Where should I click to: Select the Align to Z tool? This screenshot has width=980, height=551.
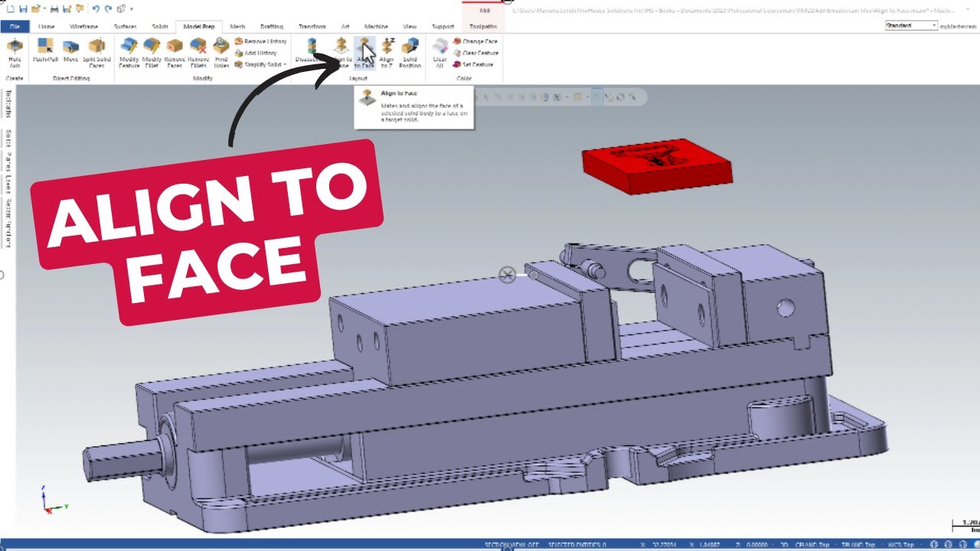click(x=387, y=53)
